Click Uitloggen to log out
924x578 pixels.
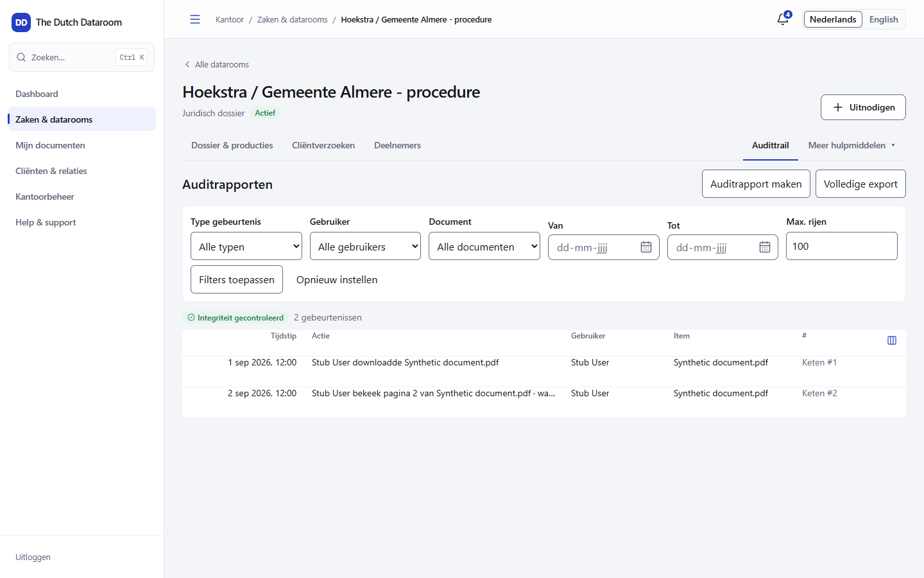[x=33, y=557]
